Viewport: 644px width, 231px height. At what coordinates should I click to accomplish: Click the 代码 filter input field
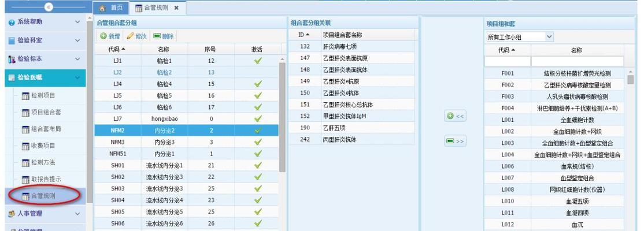pos(507,62)
